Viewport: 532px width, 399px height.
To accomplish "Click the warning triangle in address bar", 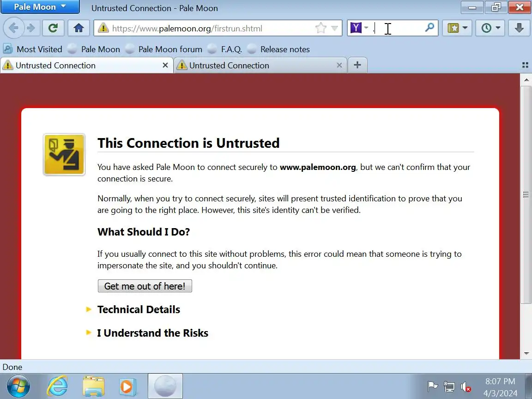I will coord(103,28).
